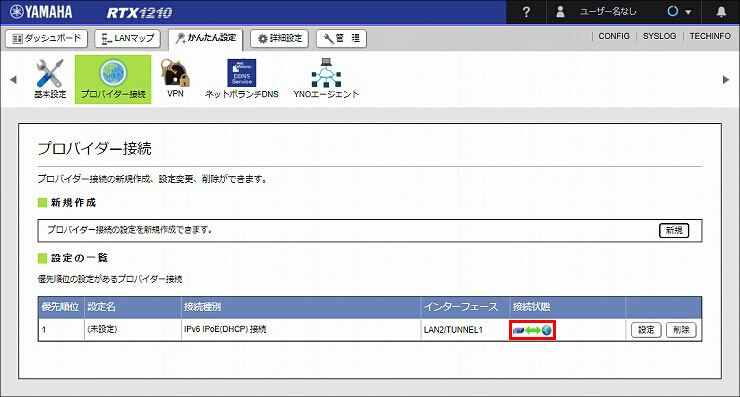This screenshot has height=397, width=740.
Task: Click the priority value 1 cell
Action: [x=61, y=329]
